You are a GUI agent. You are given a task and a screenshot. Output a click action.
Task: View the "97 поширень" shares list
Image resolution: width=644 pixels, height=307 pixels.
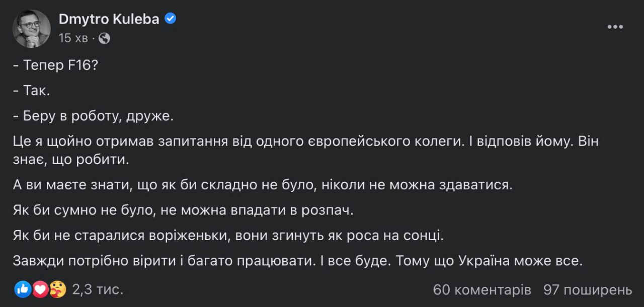pyautogui.click(x=588, y=290)
